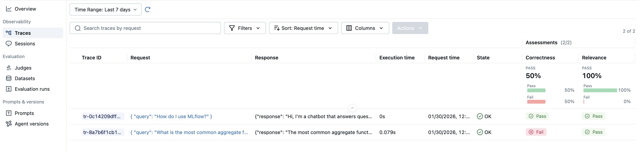Screen dimensions: 644x152
Task: Click the Columns layout icon
Action: pos(349,28)
